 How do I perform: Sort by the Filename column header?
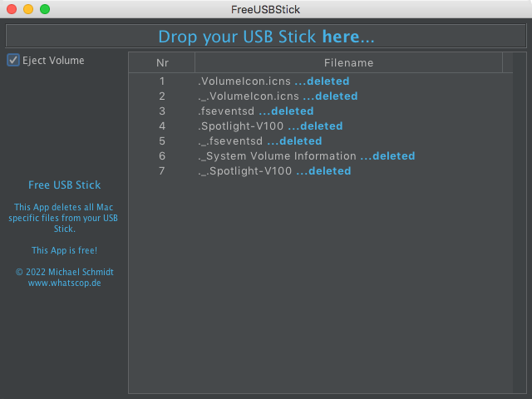[x=348, y=62]
